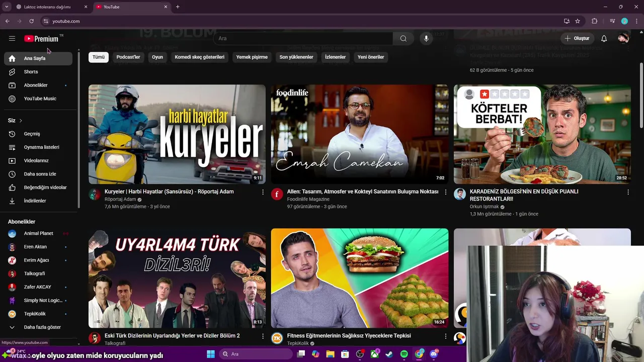Bookmark this page with star icon

click(x=578, y=21)
